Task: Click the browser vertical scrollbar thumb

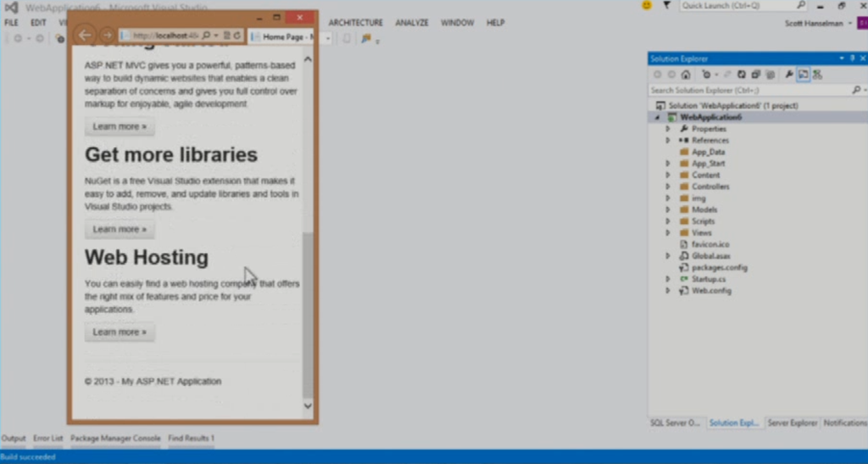Action: point(308,315)
